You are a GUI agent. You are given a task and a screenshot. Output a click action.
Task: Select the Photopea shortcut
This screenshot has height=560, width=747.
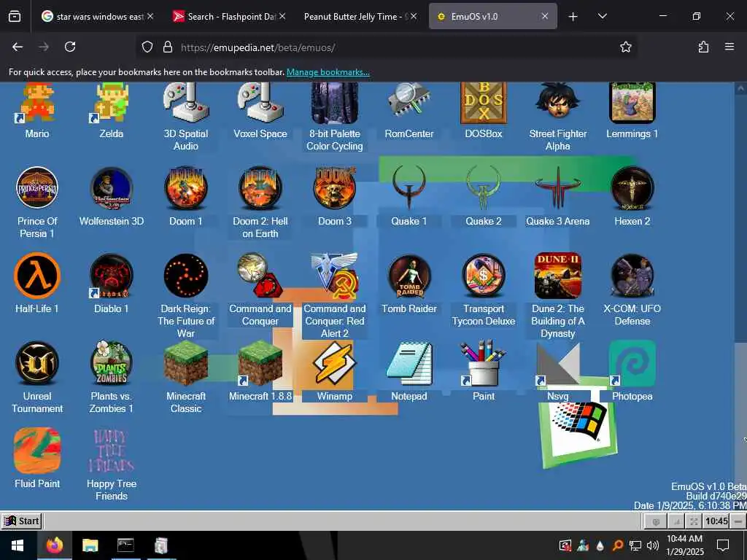(632, 363)
